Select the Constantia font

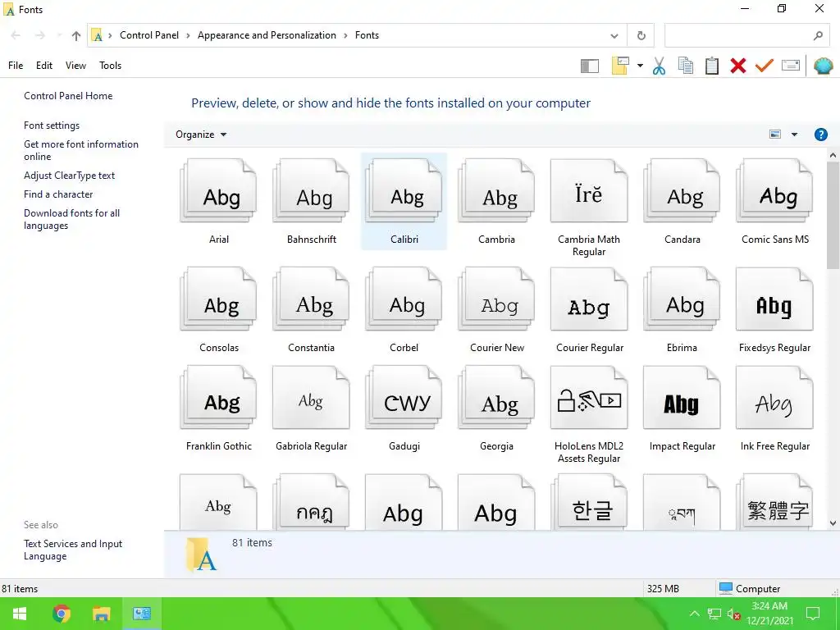click(311, 309)
